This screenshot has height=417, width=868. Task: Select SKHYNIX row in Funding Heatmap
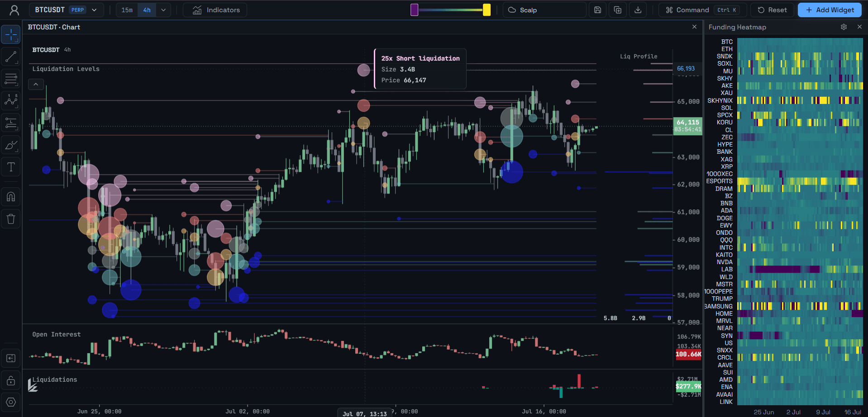(720, 100)
